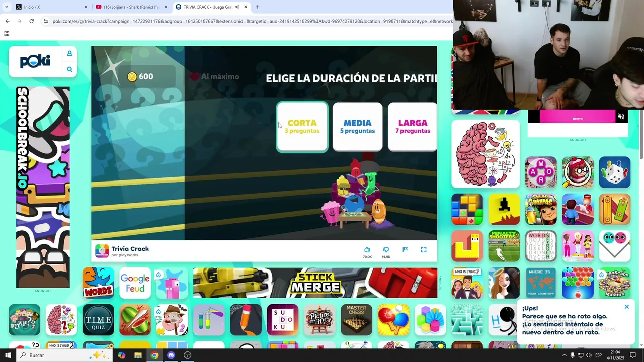Open the Google Feud game
644x362 pixels.
click(135, 283)
